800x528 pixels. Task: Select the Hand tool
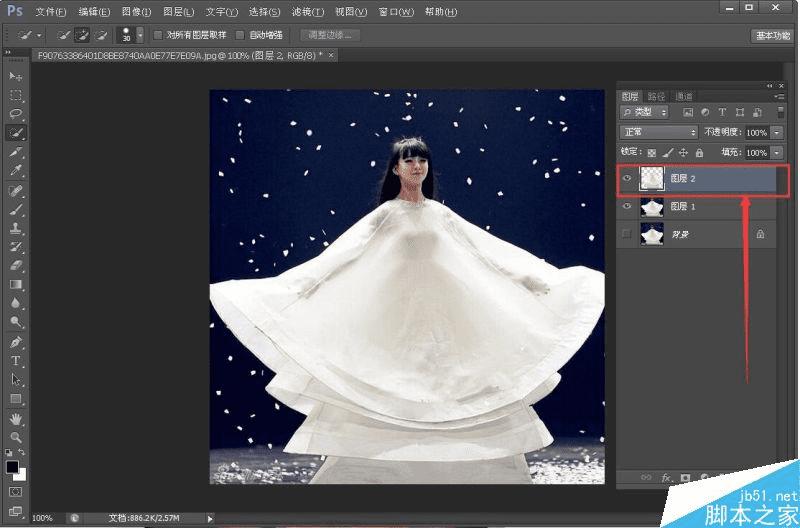pos(16,419)
